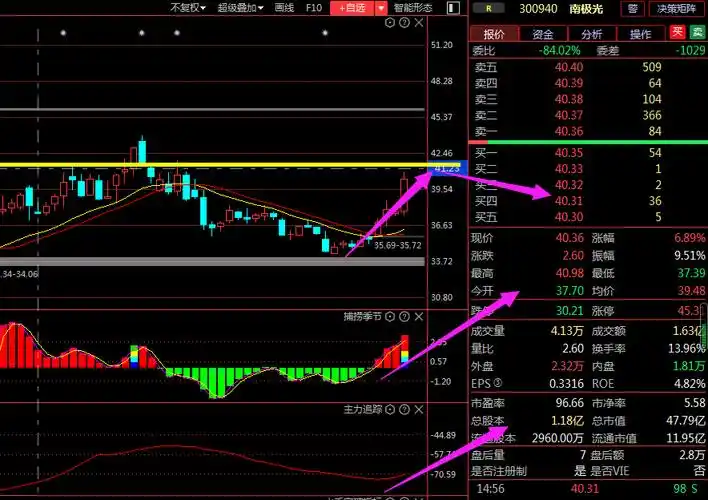Click help question mark on main chart
The image size is (708, 500).
pyautogui.click(x=404, y=23)
